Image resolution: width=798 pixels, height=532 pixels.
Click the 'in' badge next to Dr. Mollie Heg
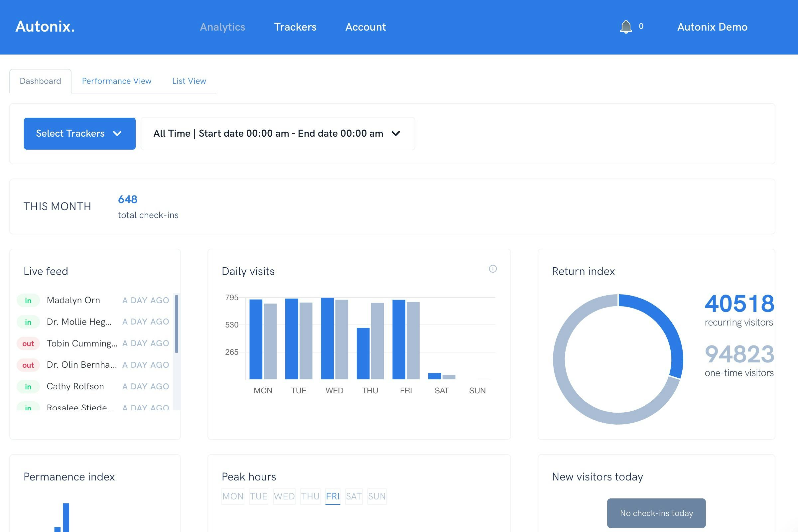(x=28, y=321)
